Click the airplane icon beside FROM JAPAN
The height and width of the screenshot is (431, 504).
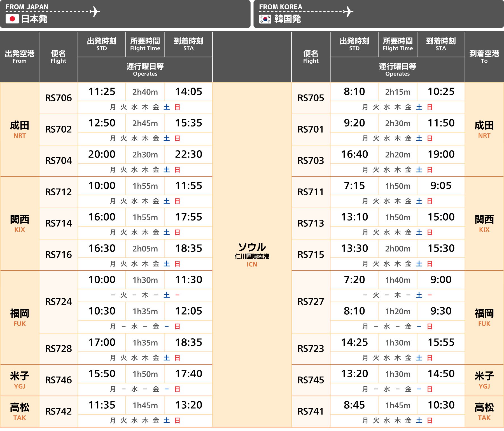[x=95, y=12]
